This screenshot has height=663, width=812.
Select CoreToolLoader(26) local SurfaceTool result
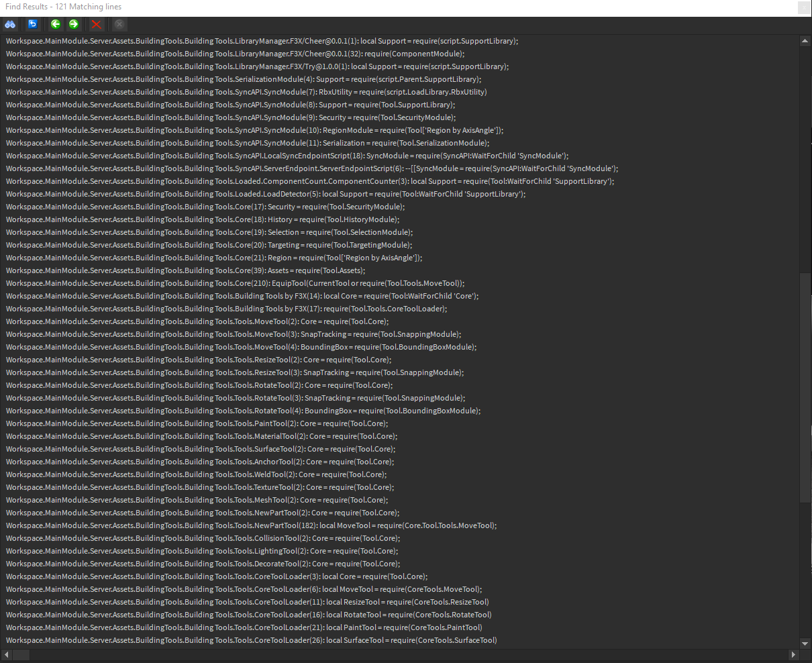pyautogui.click(x=252, y=640)
